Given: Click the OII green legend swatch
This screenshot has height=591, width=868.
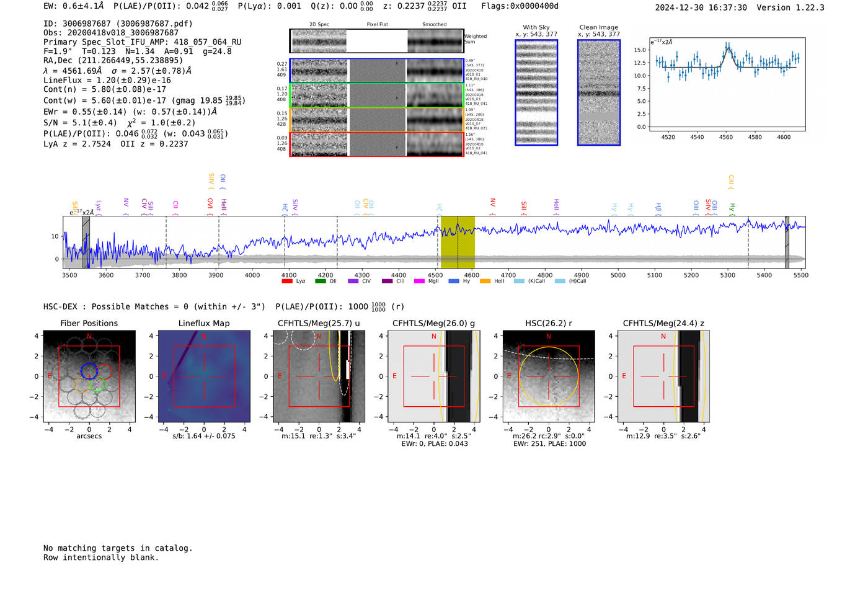Looking at the screenshot, I should [321, 281].
